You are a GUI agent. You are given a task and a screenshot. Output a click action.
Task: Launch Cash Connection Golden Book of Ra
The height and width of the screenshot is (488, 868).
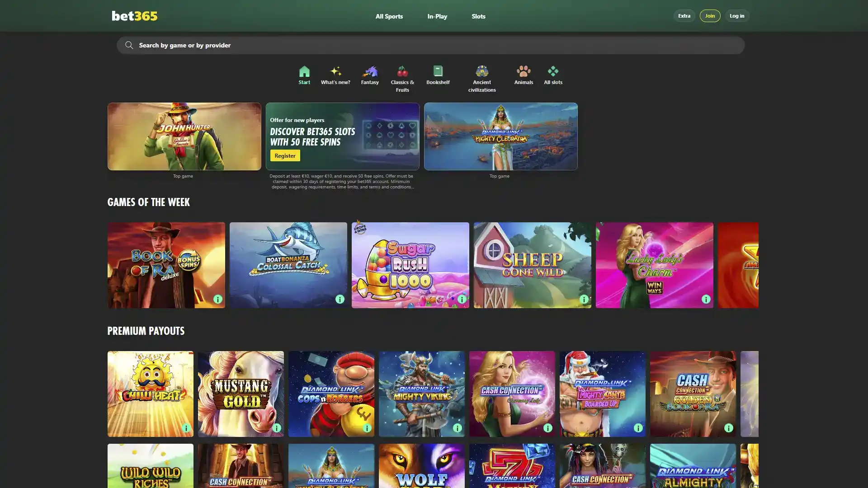pos(693,394)
